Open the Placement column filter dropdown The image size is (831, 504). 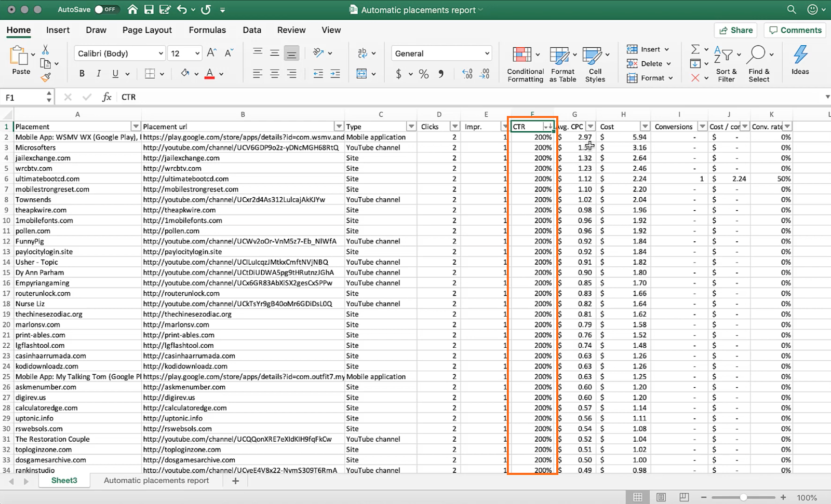136,127
